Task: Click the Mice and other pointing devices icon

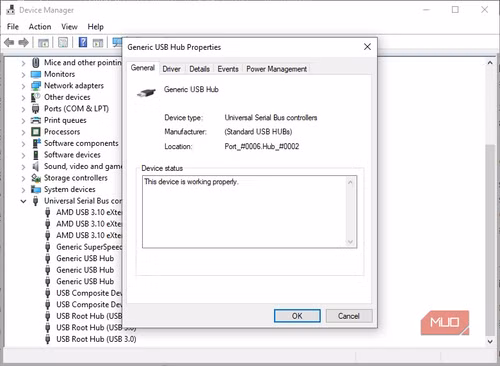Action: pyautogui.click(x=36, y=62)
